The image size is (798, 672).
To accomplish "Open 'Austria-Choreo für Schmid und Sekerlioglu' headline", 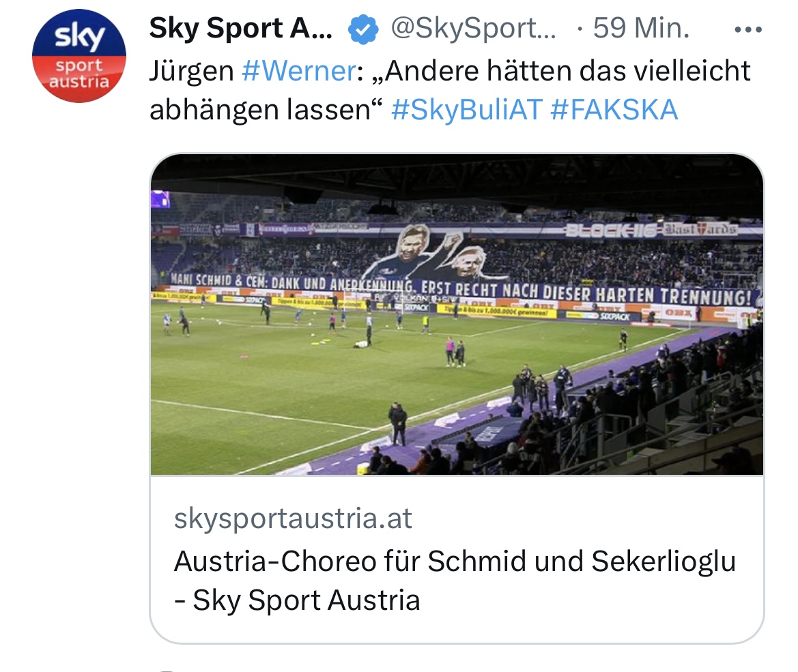I will (x=455, y=561).
